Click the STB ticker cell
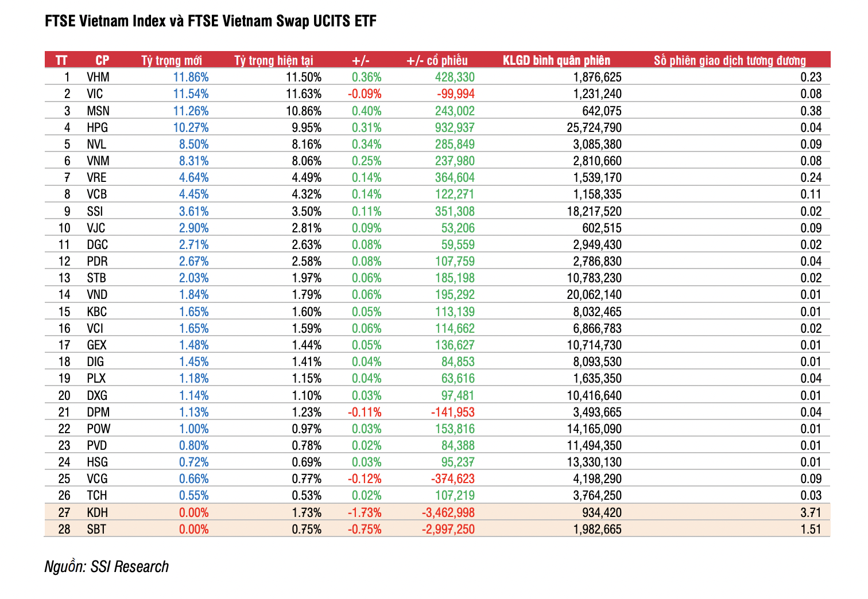This screenshot has height=599, width=868. (x=96, y=278)
